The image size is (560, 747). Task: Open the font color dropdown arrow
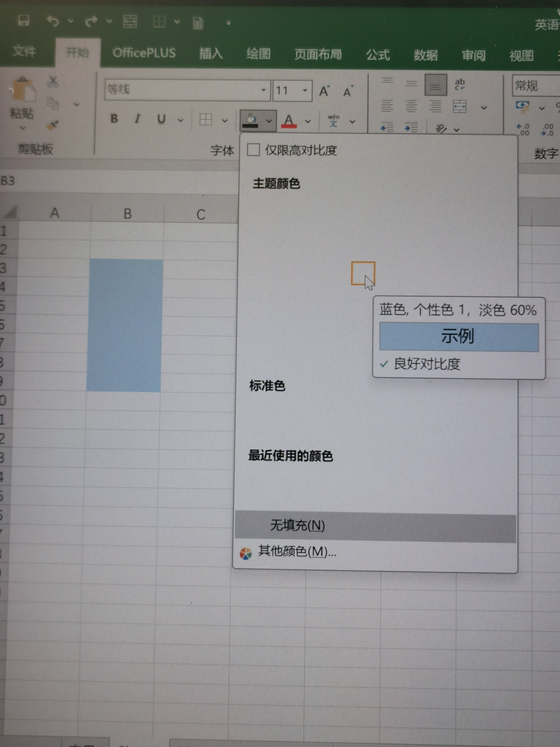(308, 121)
